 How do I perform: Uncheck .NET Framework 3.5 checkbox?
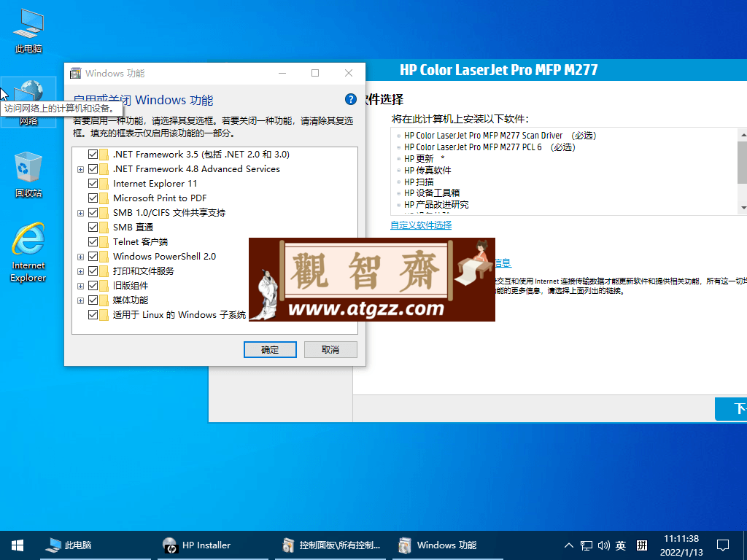(93, 155)
